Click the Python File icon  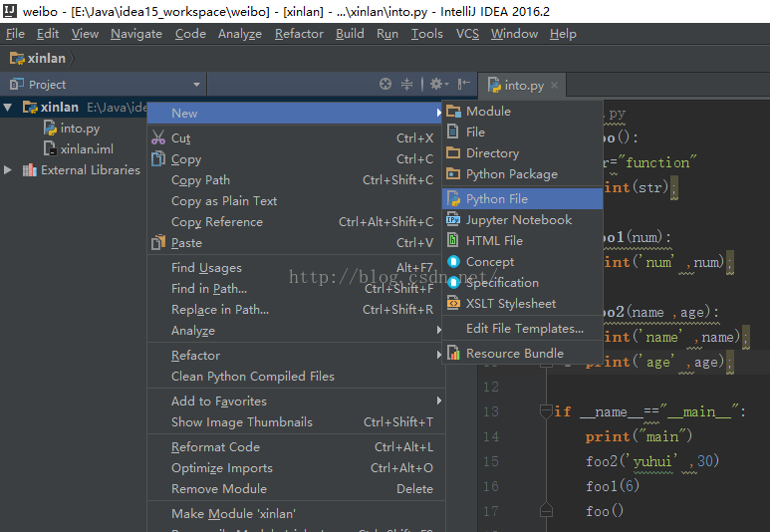click(x=453, y=198)
